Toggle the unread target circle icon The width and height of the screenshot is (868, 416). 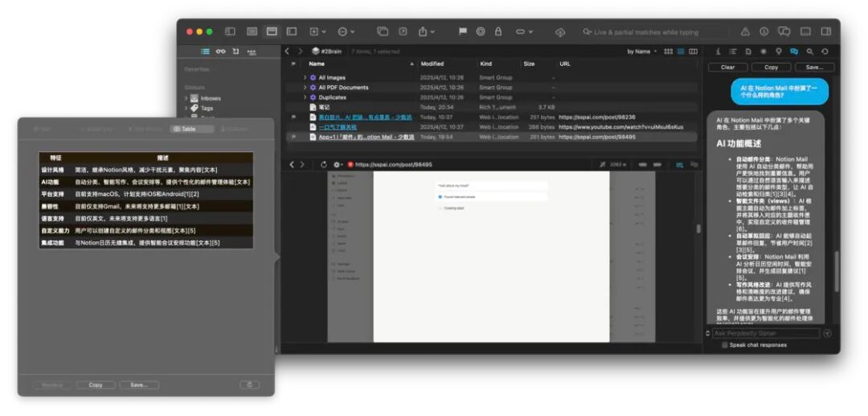click(x=481, y=31)
